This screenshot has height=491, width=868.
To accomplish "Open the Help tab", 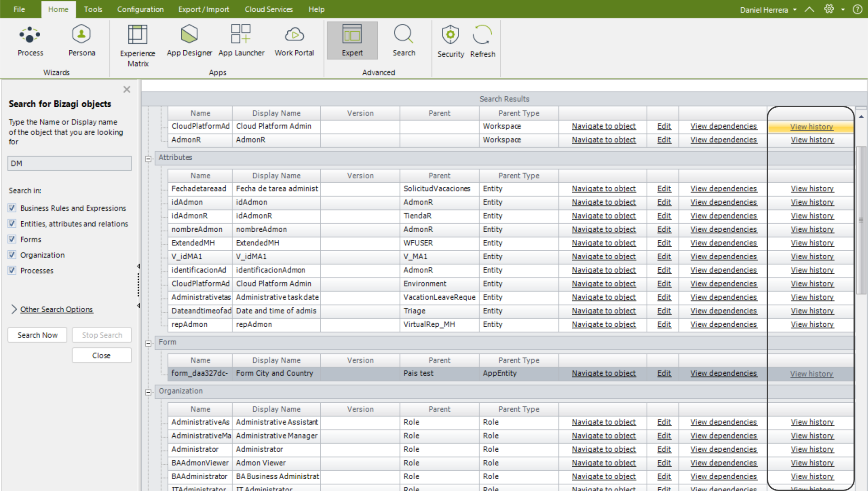I will click(317, 9).
